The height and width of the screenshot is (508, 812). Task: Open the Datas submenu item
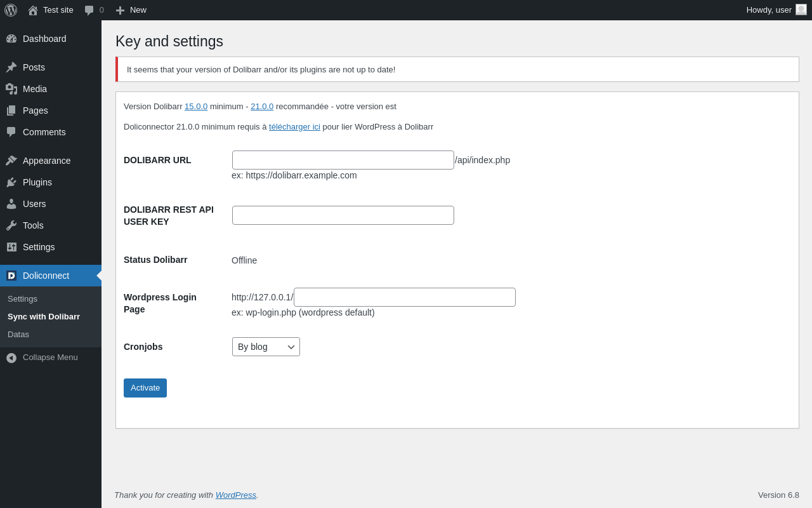[x=18, y=335]
